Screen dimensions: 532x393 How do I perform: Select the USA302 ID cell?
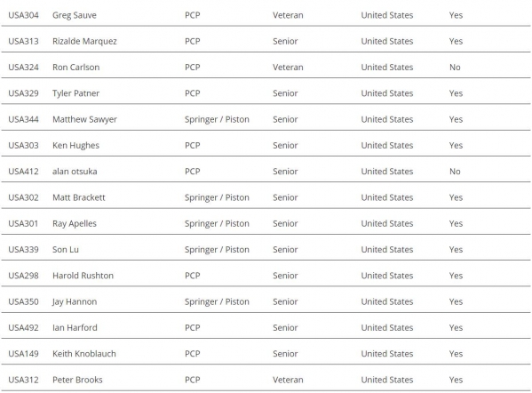tap(23, 197)
